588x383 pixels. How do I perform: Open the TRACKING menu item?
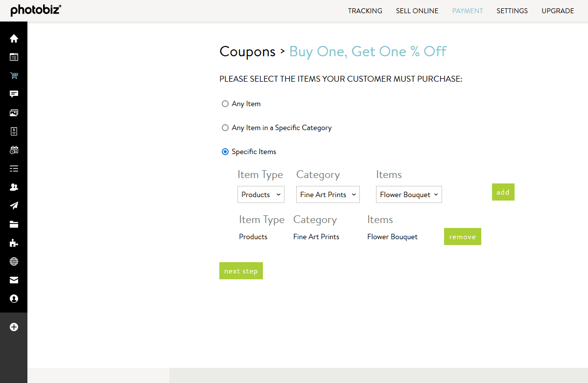(365, 10)
